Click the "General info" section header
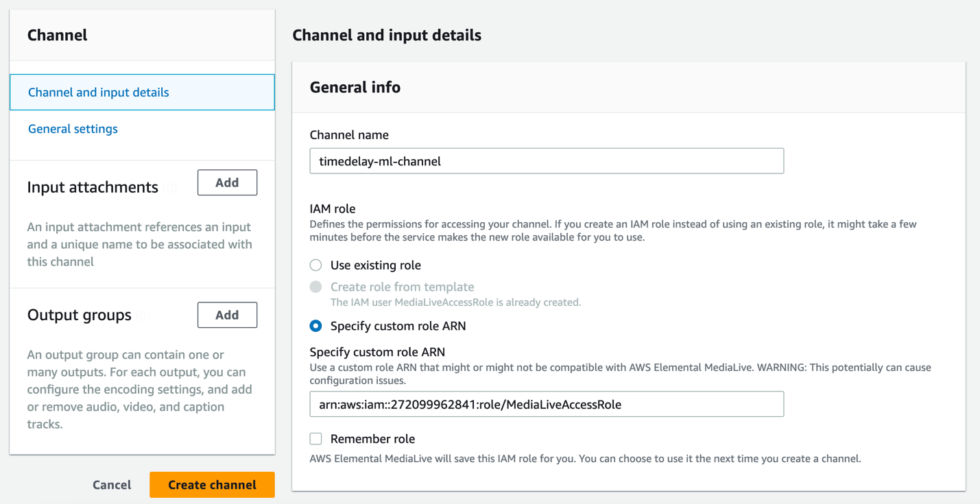 [355, 87]
